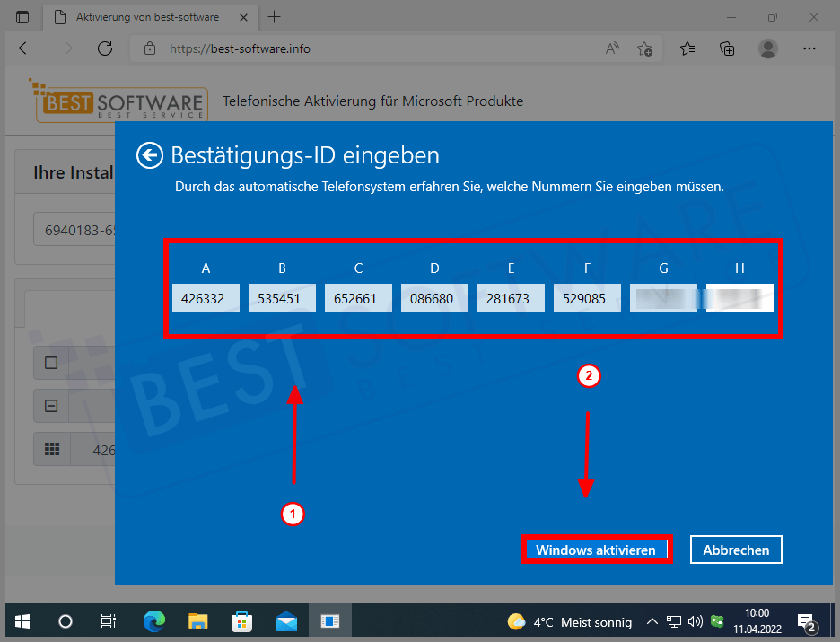Image resolution: width=840 pixels, height=642 pixels.
Task: Click the Refresh page icon
Action: point(105,48)
